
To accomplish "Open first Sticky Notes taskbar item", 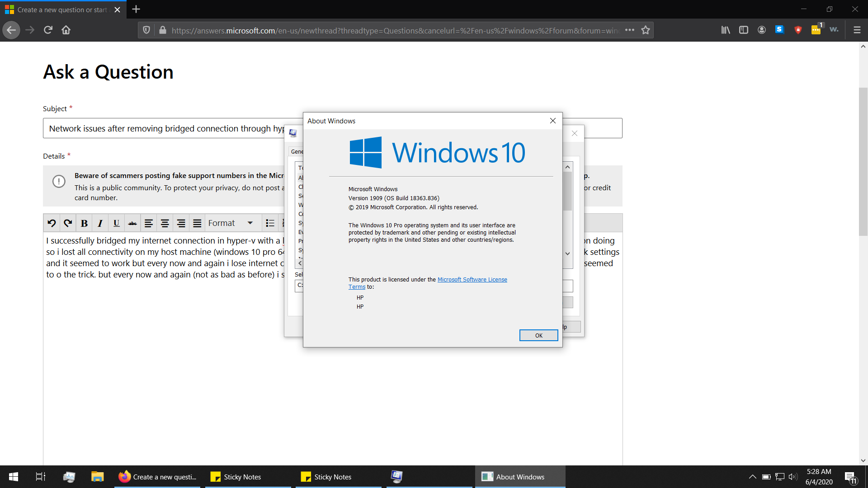I will (248, 477).
